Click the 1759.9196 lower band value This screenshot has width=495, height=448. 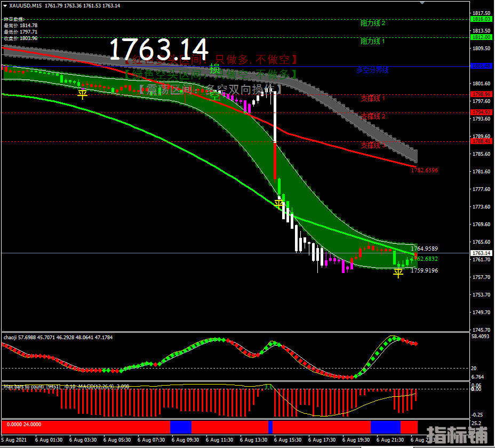click(424, 270)
